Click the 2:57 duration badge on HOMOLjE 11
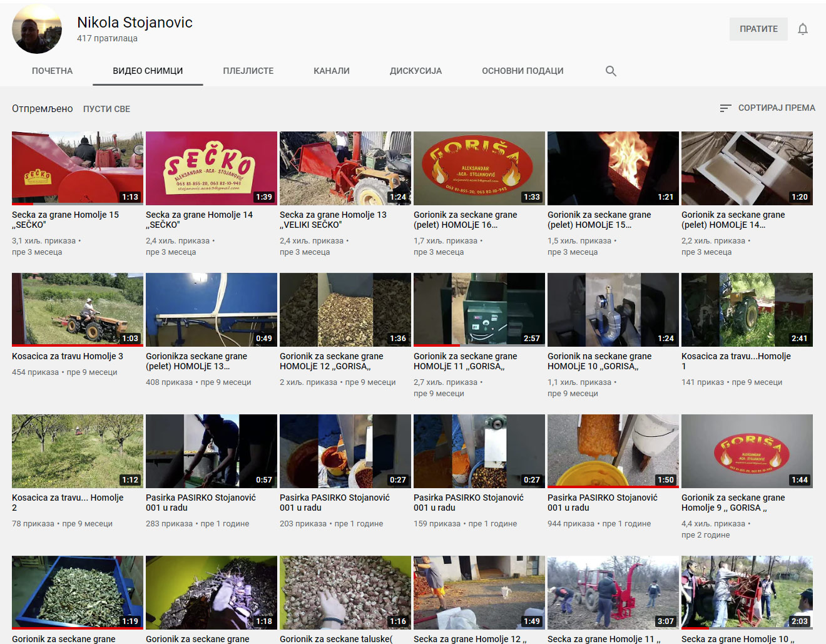 [x=532, y=339]
